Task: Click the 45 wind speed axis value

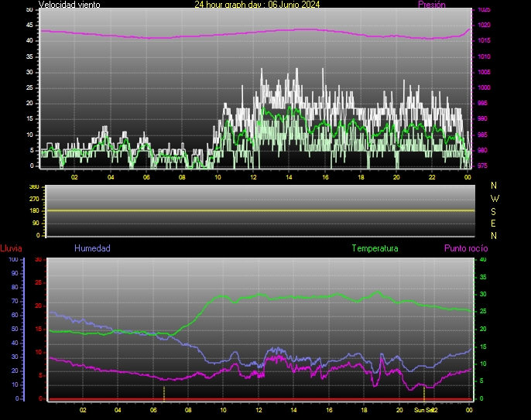Action: pos(29,25)
